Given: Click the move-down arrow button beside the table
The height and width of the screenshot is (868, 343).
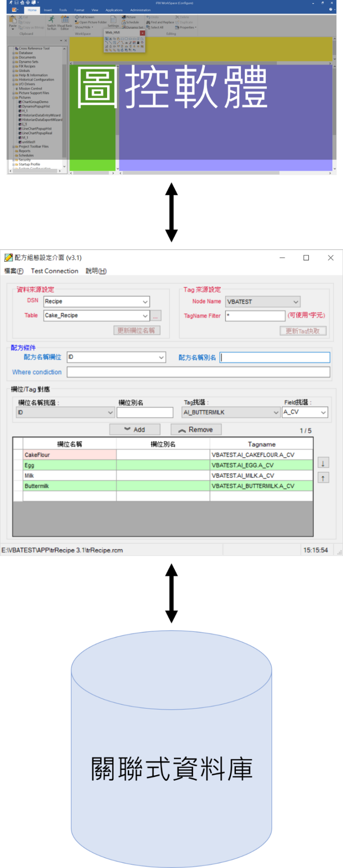Looking at the screenshot, I should [323, 463].
